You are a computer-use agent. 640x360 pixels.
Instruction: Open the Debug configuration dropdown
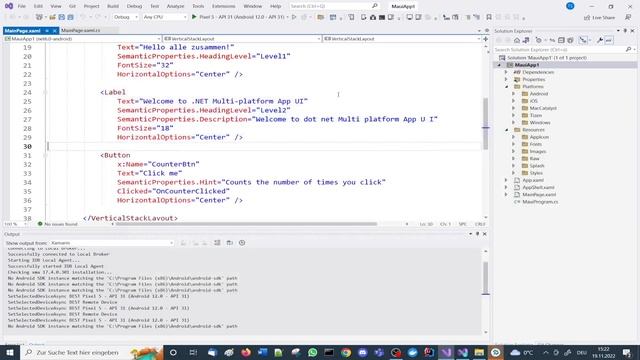[125, 17]
